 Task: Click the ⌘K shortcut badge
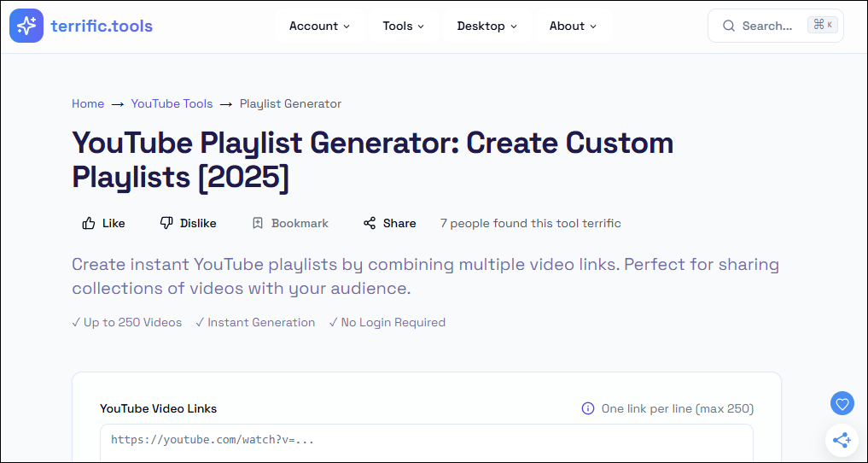tap(823, 25)
